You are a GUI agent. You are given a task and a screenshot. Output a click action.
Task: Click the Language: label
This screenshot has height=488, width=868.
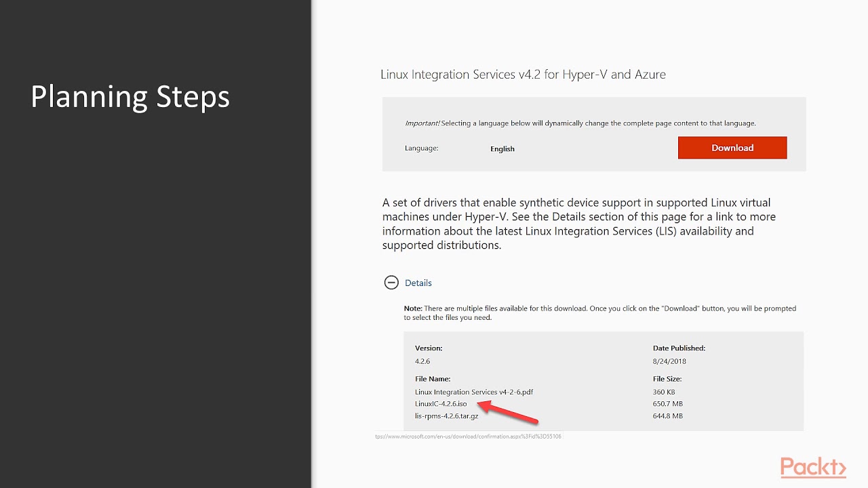coord(422,148)
